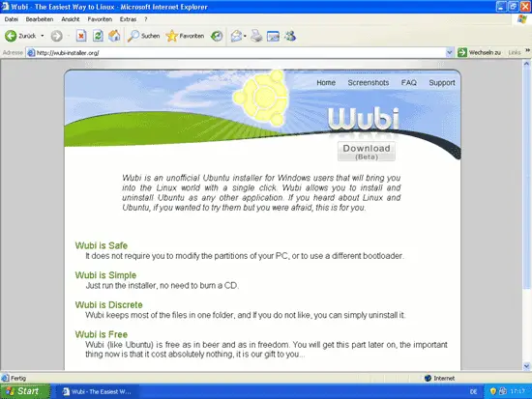This screenshot has width=532, height=399.
Task: Click the system clock showing 17:17
Action: click(x=517, y=391)
